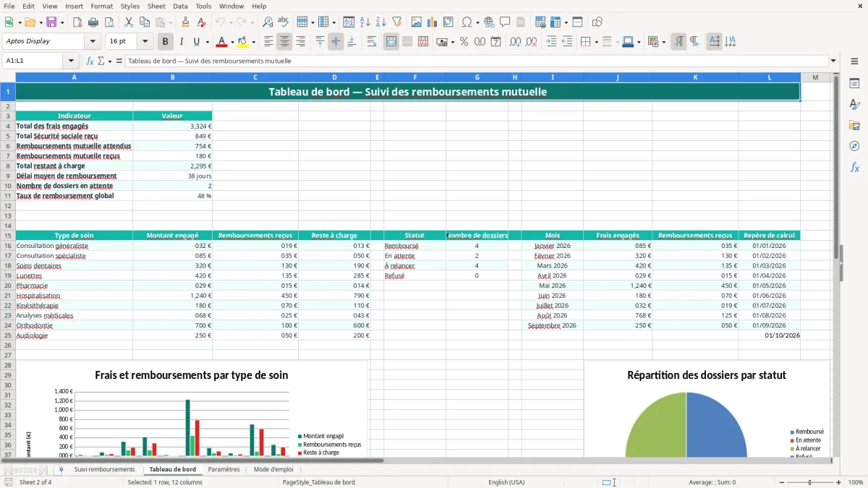Activate Clone Formatting paintbrush

tap(186, 22)
